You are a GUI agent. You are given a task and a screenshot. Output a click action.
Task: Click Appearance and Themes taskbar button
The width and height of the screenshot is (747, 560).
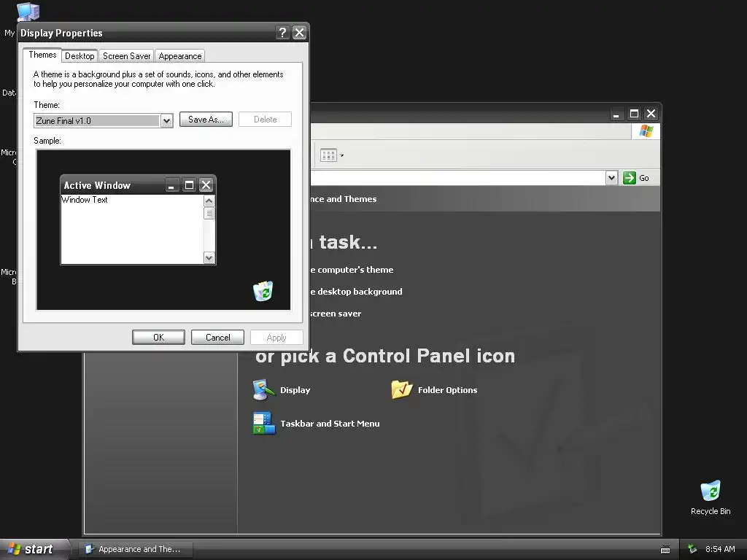coord(136,549)
